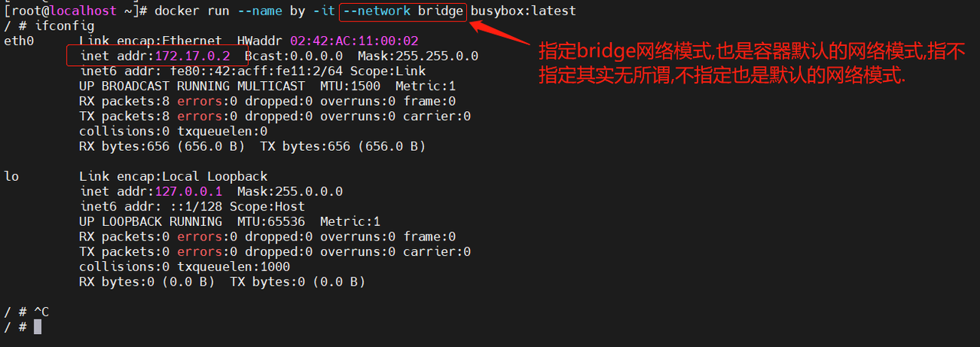Viewport: 980px width, 347px height.
Task: Click the ^C interrupt text
Action: [x=41, y=312]
